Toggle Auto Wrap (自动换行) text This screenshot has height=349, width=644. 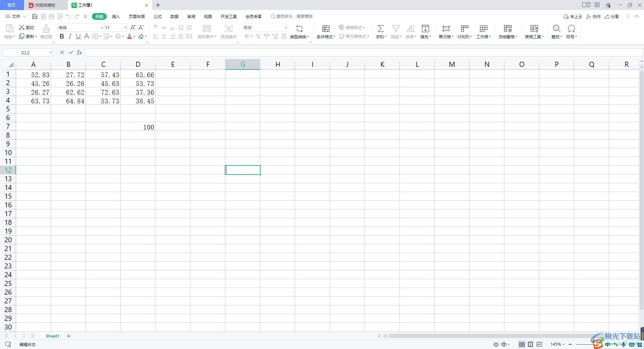[x=229, y=32]
